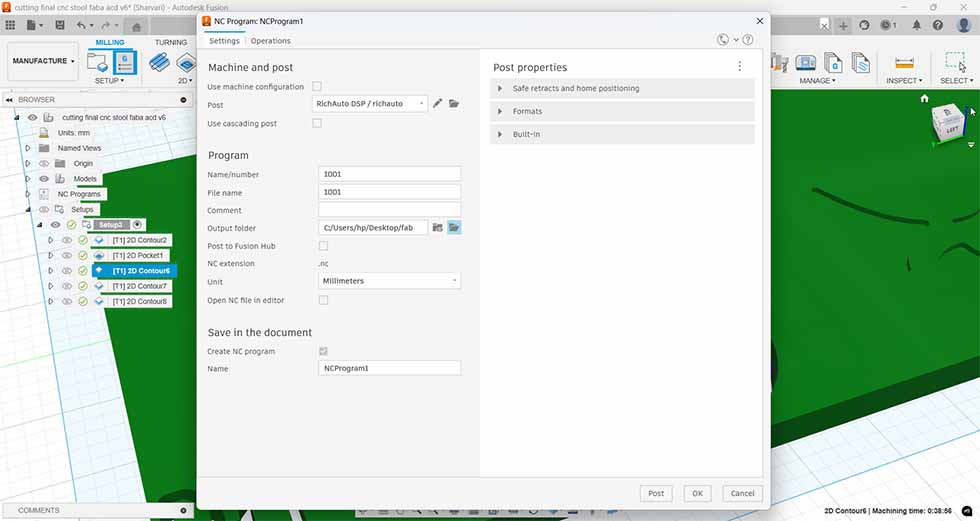Go to the Home tab icon
Screen dimensions: 980x521
[x=136, y=26]
